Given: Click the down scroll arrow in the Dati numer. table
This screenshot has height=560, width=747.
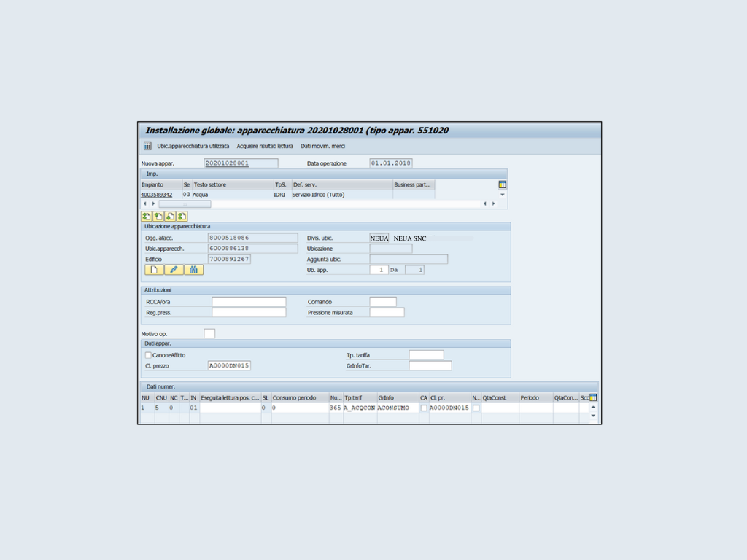Looking at the screenshot, I should [x=593, y=416].
